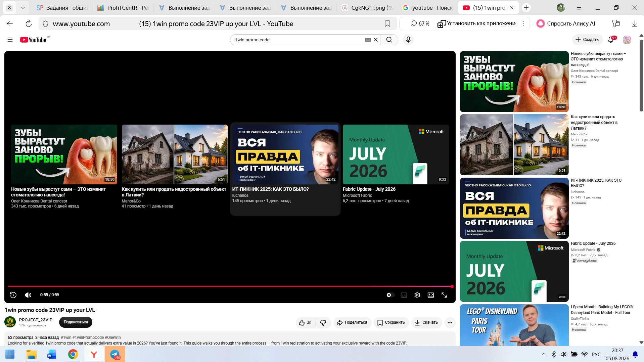Open the browser extensions icon next to downloads

pos(616,24)
